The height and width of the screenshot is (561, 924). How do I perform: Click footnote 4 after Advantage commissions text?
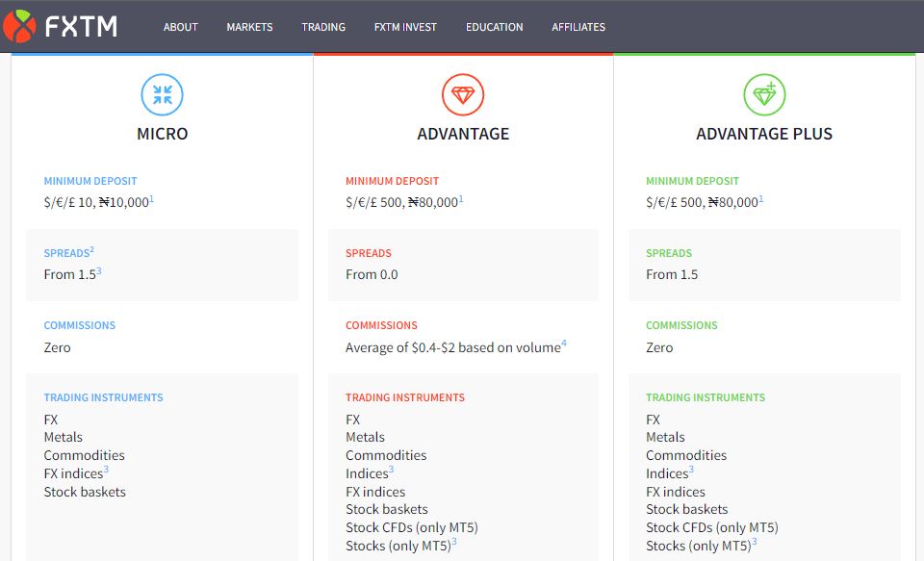564,344
